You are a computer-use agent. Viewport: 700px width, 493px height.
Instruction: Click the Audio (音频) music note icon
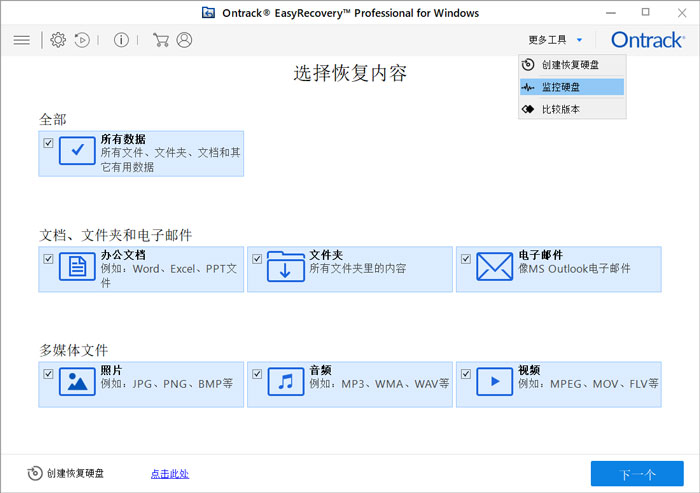(x=286, y=382)
